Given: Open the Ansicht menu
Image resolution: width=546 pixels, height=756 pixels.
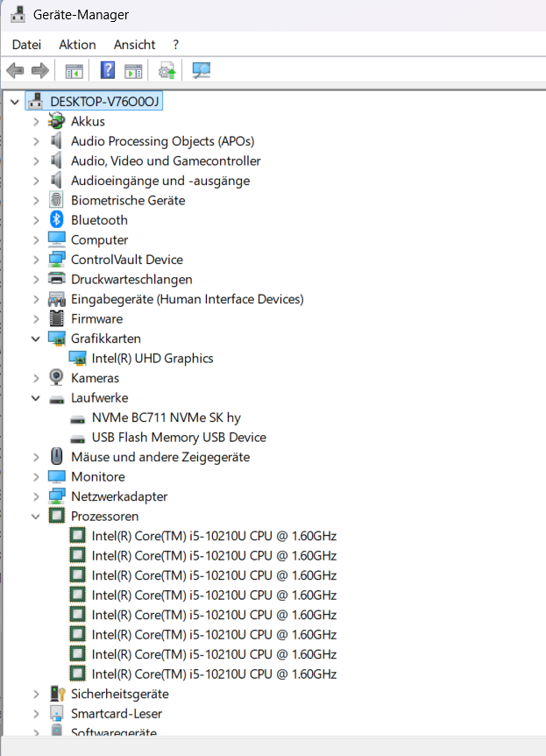Looking at the screenshot, I should point(134,45).
